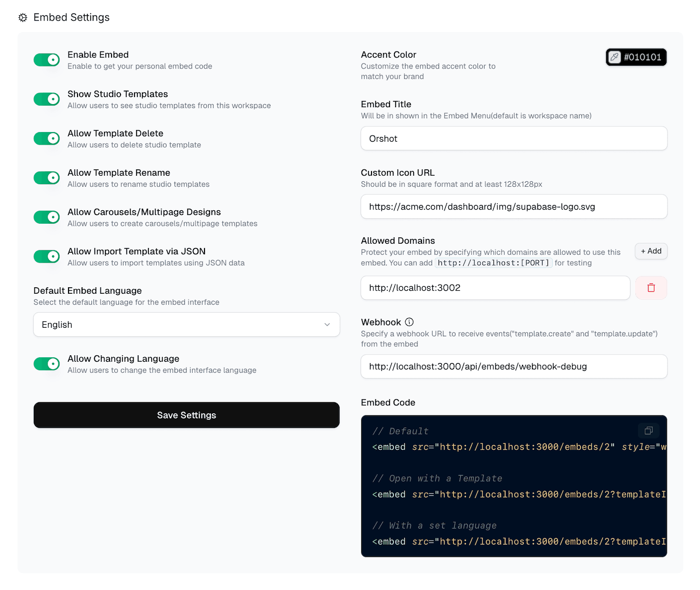Disable the Enable Embed toggle
The width and height of the screenshot is (700, 590).
(46, 59)
